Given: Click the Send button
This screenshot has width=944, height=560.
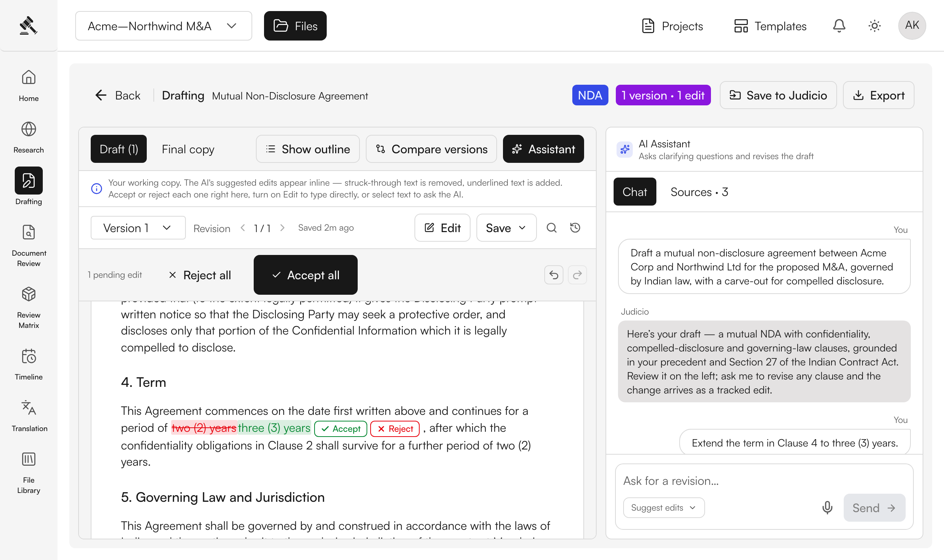Looking at the screenshot, I should (874, 508).
